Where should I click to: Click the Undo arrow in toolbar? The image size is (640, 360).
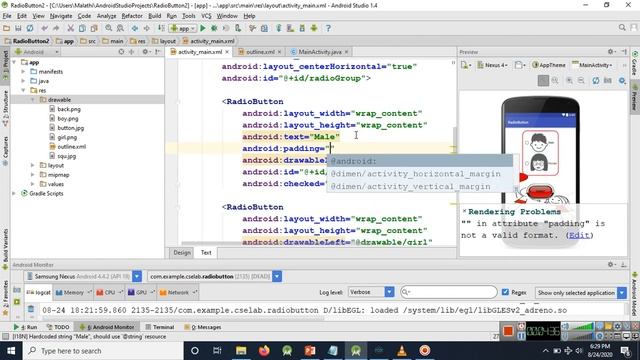(44, 28)
